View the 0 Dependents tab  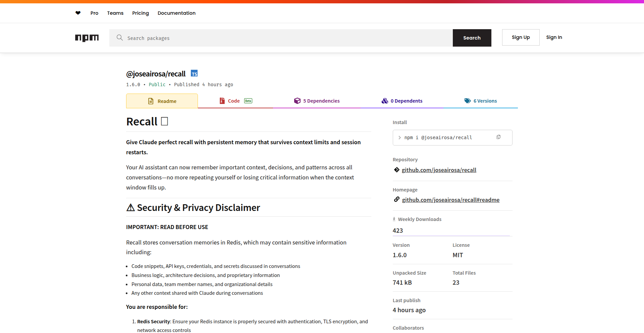pyautogui.click(x=402, y=101)
